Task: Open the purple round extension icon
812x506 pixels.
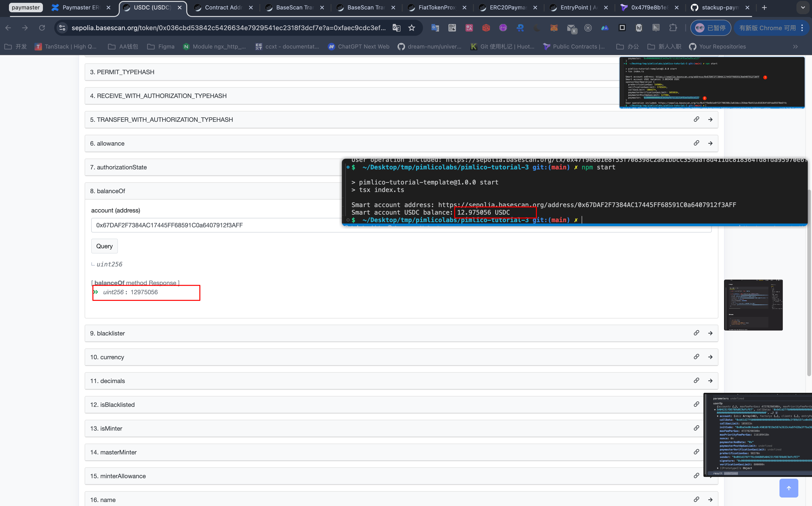Action: 503,28
